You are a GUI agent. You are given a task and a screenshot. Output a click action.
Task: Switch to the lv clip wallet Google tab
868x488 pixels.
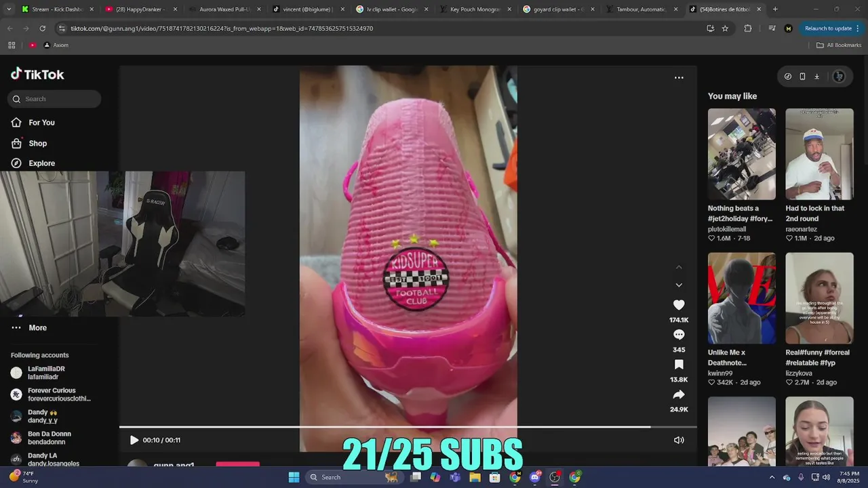pos(391,9)
